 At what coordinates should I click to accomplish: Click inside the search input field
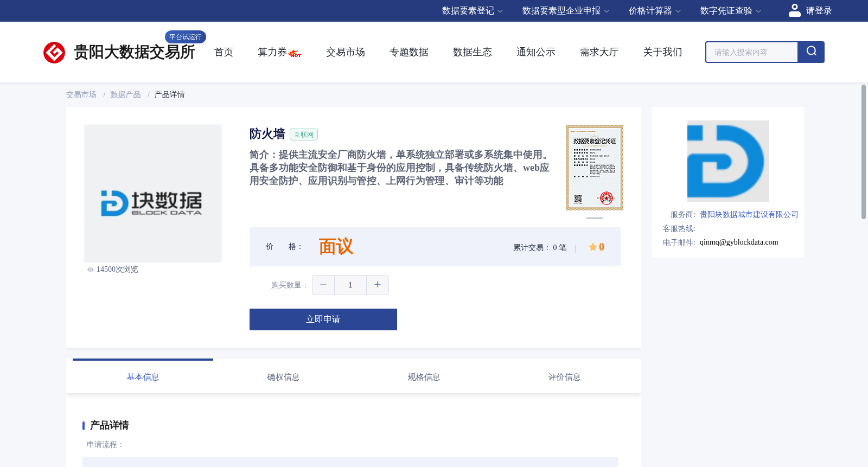pyautogui.click(x=752, y=52)
